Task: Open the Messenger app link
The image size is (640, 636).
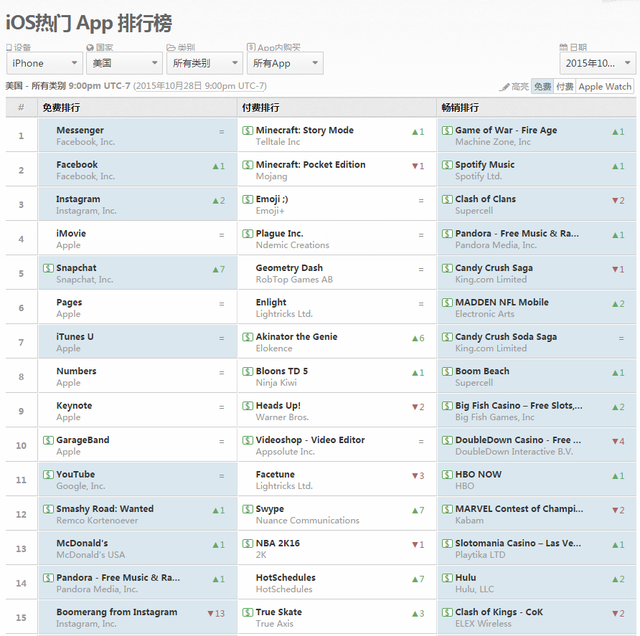Action: point(80,131)
